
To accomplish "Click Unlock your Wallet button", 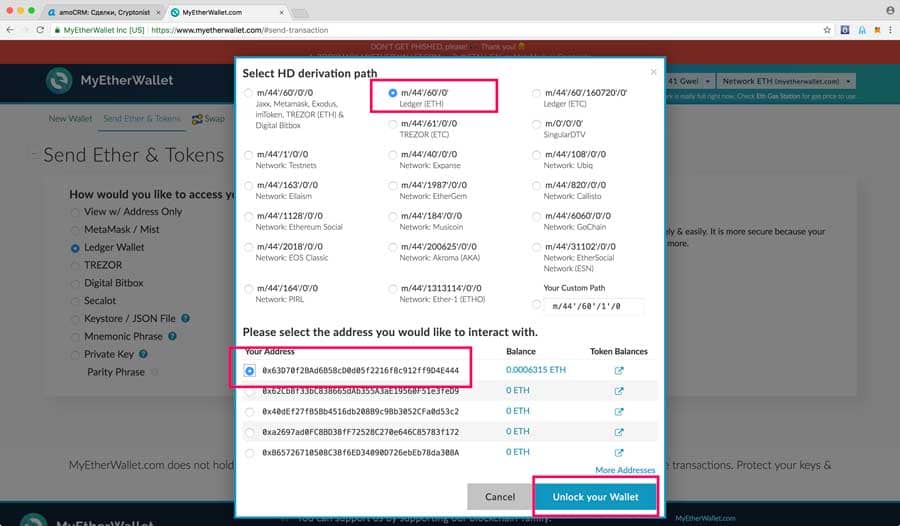I will [595, 497].
